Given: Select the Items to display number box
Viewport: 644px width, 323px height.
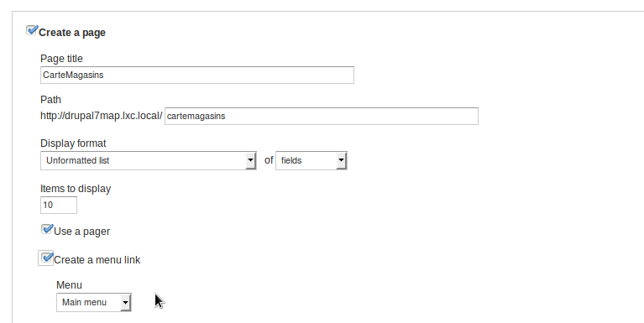Looking at the screenshot, I should (59, 206).
